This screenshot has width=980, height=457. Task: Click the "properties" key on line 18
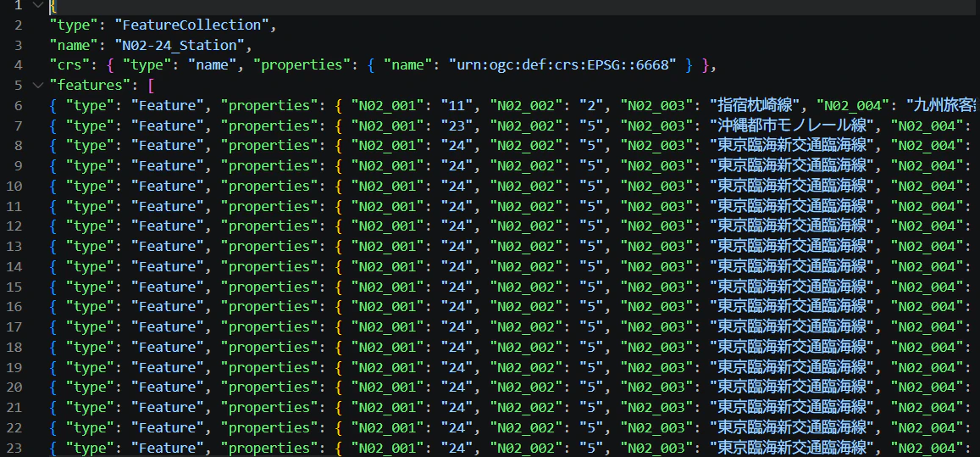pos(269,347)
